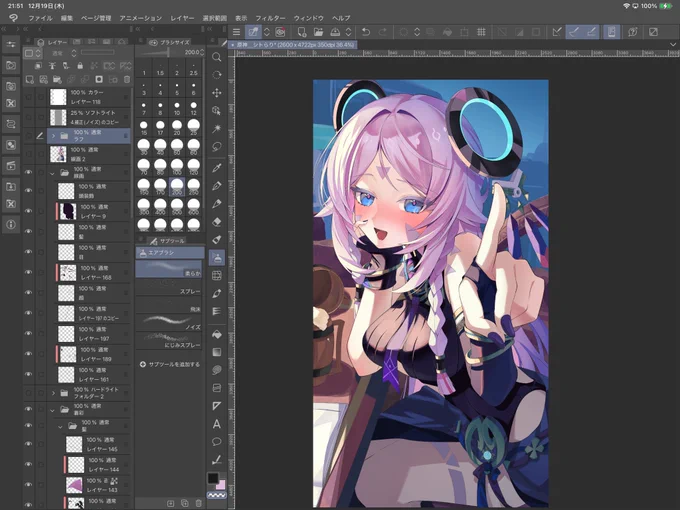Open the 編集 menu

67,18
